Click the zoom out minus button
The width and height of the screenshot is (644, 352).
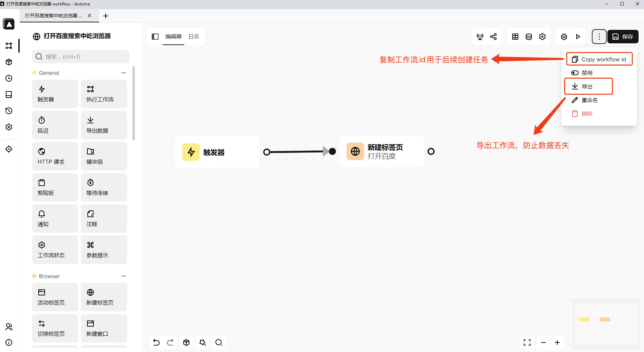point(543,343)
